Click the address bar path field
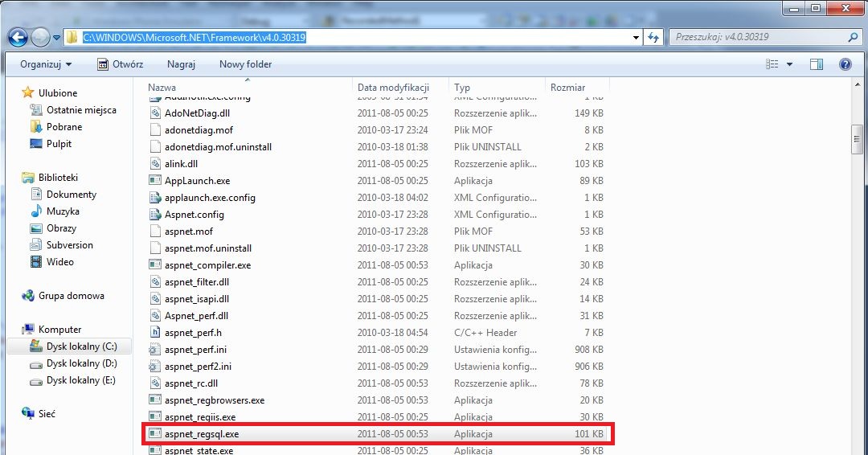This screenshot has height=455, width=868. pyautogui.click(x=352, y=37)
